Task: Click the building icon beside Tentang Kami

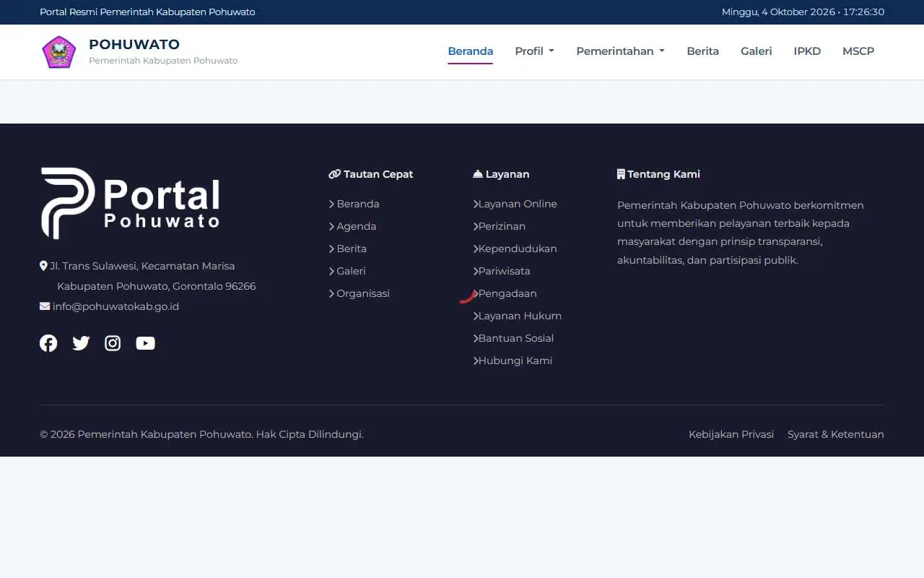Action: click(x=621, y=174)
